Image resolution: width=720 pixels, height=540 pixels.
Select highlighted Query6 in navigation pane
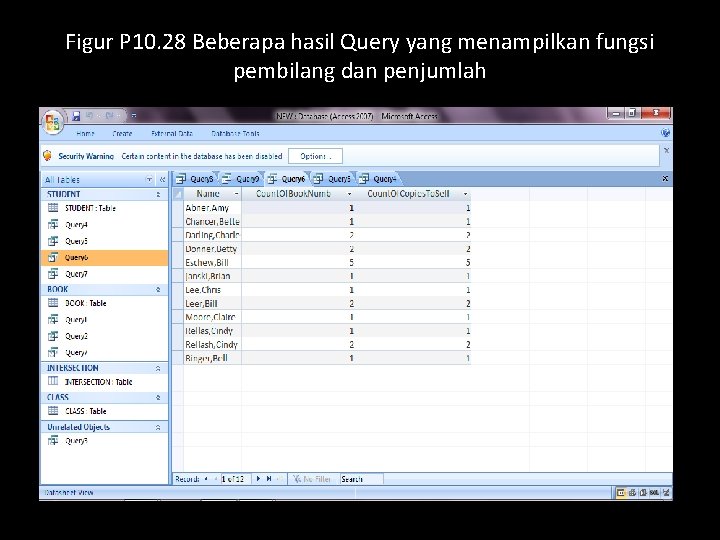click(104, 258)
